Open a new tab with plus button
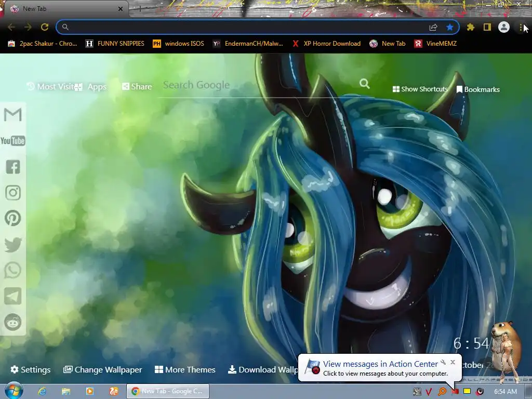532x399 pixels. (x=140, y=9)
